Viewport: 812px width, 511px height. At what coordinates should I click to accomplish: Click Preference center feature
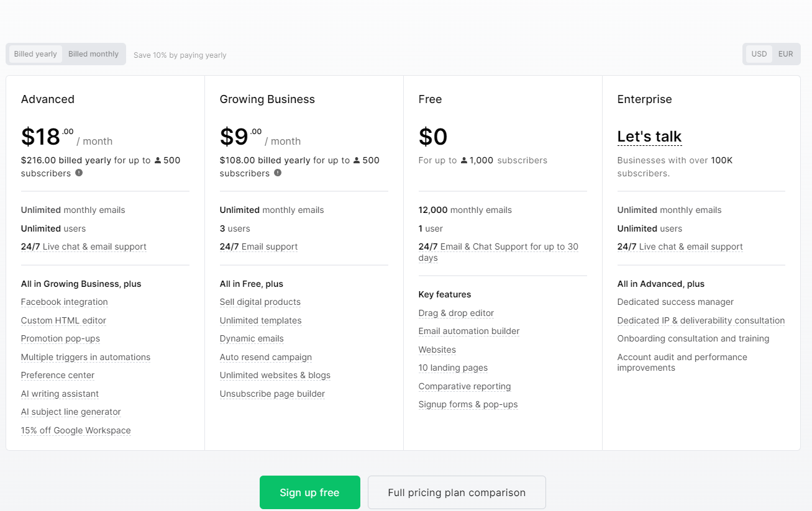pyautogui.click(x=58, y=376)
